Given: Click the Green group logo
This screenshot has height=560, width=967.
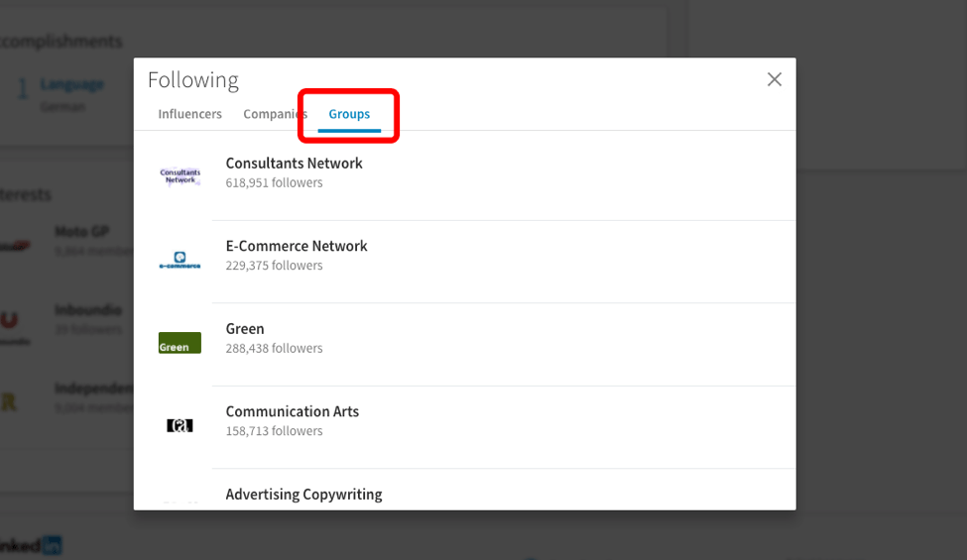Looking at the screenshot, I should click(x=180, y=343).
